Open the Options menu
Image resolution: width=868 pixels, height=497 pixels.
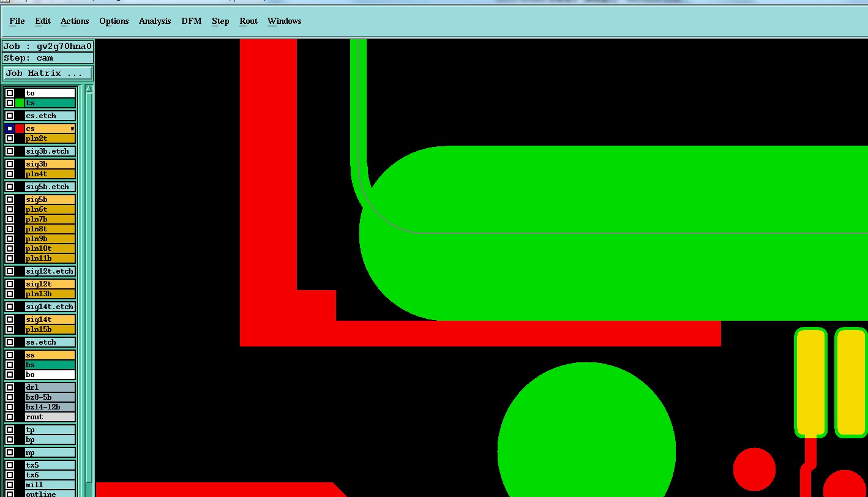[114, 21]
